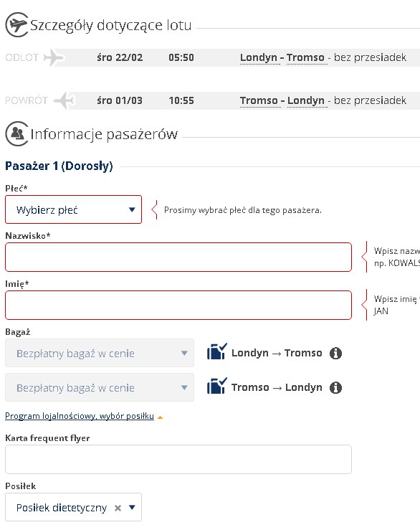
Task: Click the departure date śro 22/02
Action: tap(120, 57)
